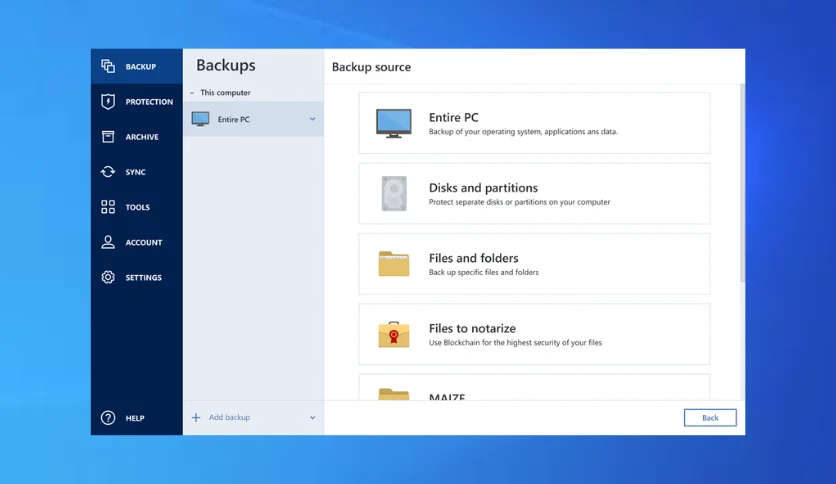836x484 pixels.
Task: Click the Help question mark icon
Action: pos(108,418)
